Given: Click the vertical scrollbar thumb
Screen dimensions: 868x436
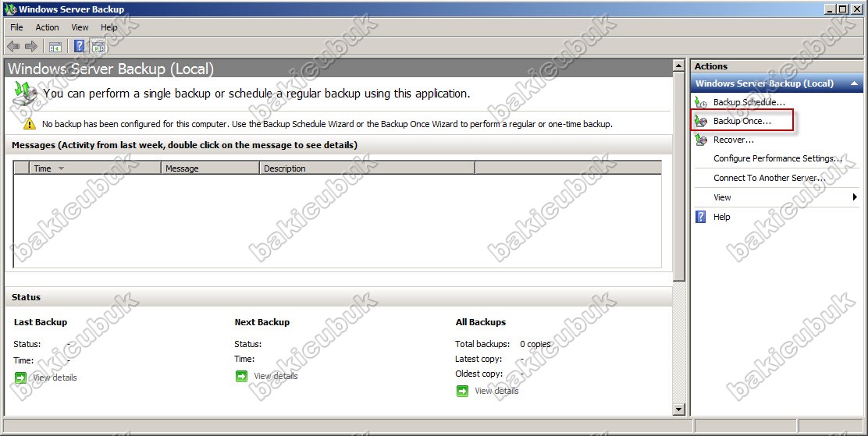Looking at the screenshot, I should point(679,177).
